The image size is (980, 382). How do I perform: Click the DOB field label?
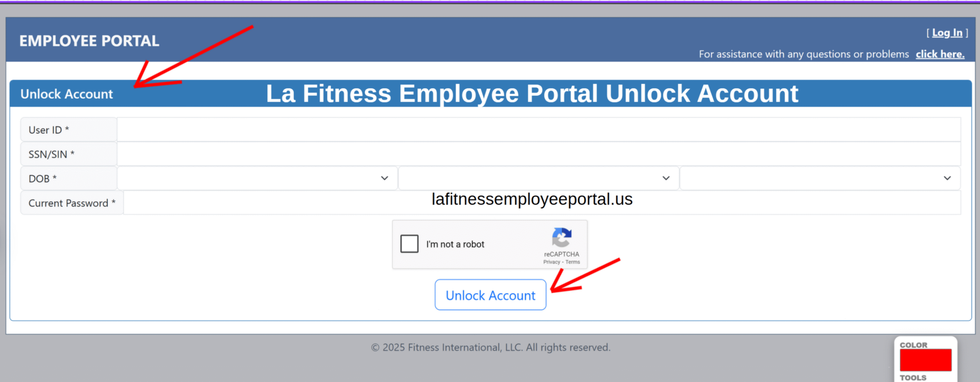point(42,179)
